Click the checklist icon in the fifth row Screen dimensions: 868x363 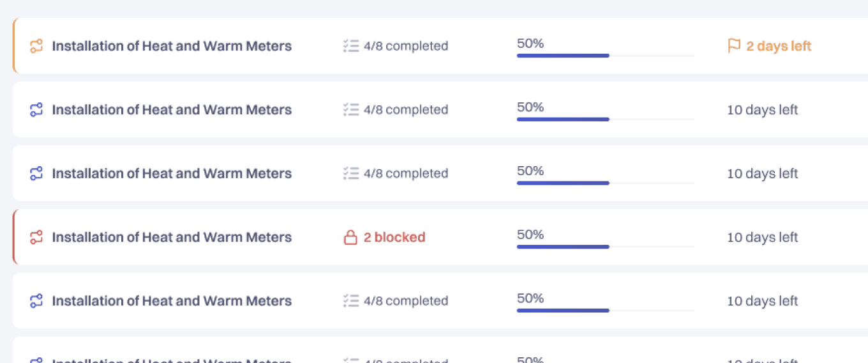(350, 301)
